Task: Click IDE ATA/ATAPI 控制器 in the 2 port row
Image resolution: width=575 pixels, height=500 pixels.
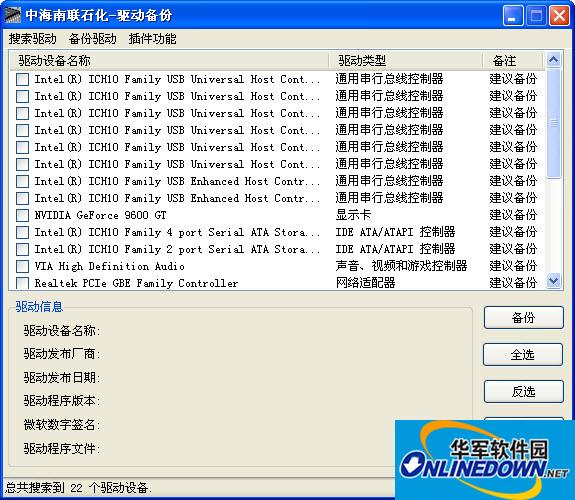Action: pyautogui.click(x=395, y=249)
